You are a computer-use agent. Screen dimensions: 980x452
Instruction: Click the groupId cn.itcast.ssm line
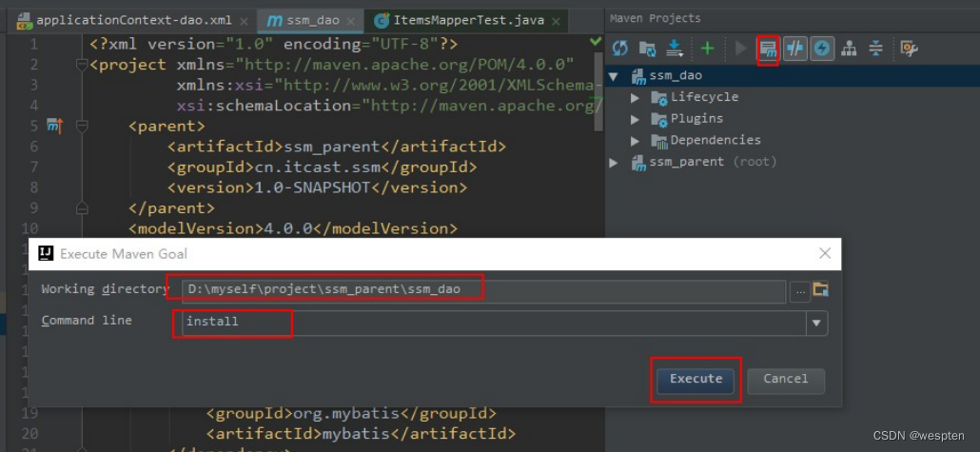322,167
